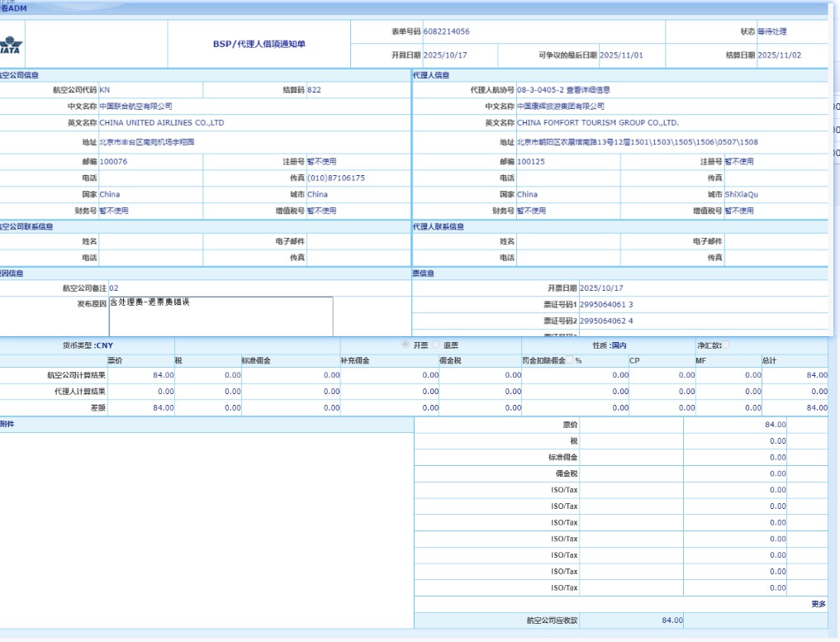This screenshot has height=642, width=840.
Task: Click ticket number 2995064062 4
Action: coord(606,321)
